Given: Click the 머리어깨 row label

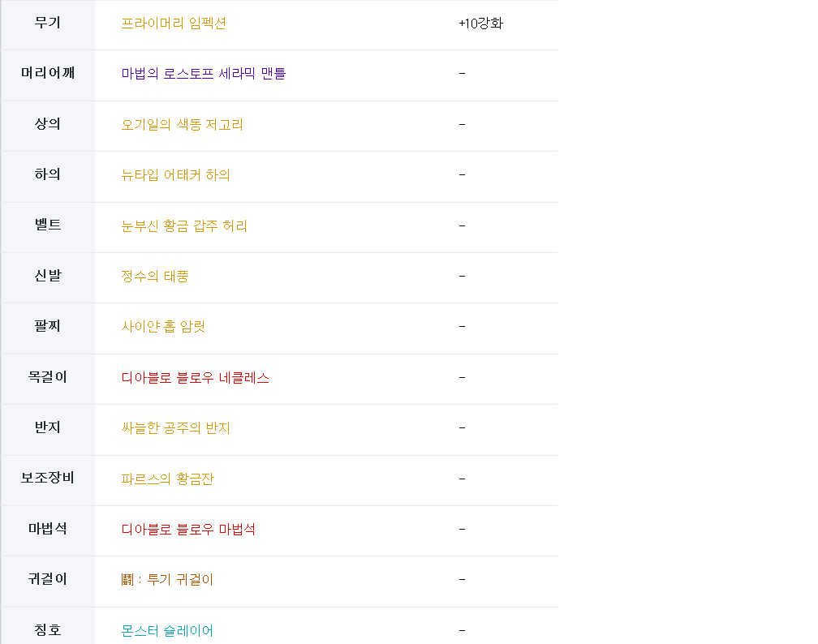Looking at the screenshot, I should pyautogui.click(x=48, y=74).
